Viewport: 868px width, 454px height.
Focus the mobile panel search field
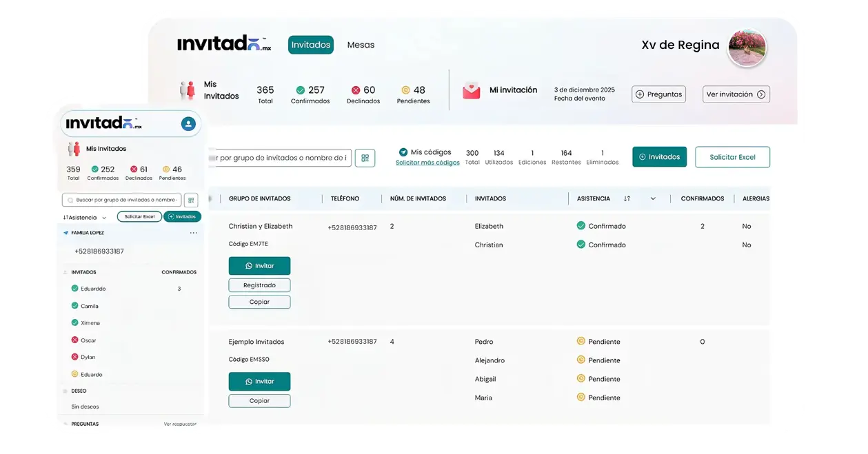(121, 200)
